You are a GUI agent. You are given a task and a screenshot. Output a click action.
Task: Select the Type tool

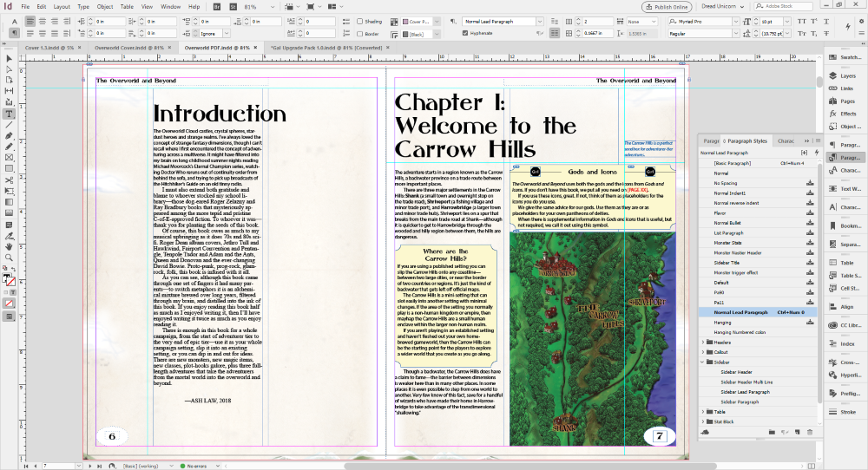(9, 114)
